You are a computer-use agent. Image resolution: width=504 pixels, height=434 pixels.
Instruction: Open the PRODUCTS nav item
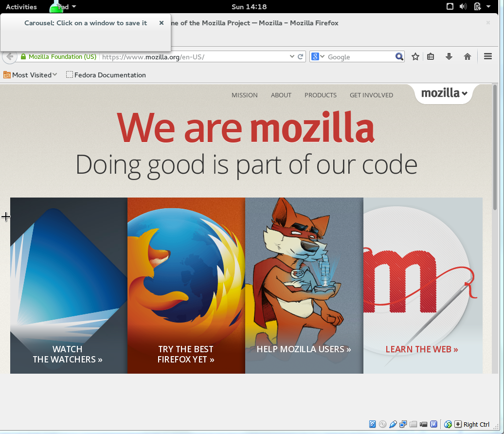(321, 95)
